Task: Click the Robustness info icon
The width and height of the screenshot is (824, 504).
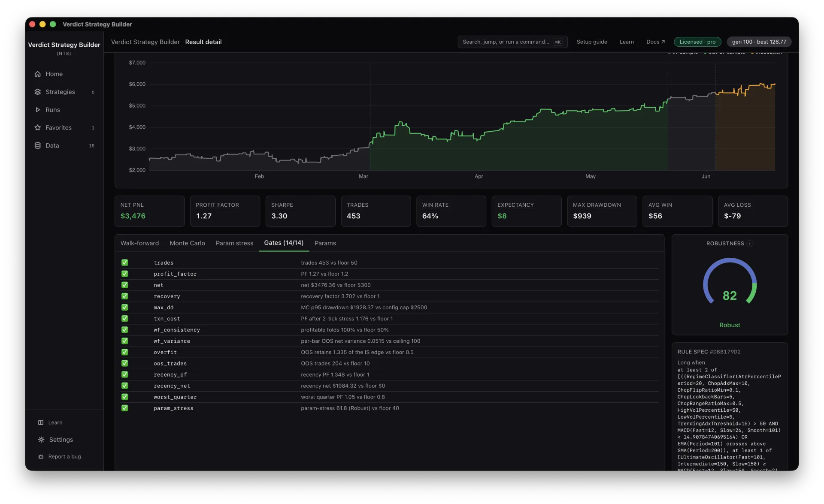Action: (750, 244)
